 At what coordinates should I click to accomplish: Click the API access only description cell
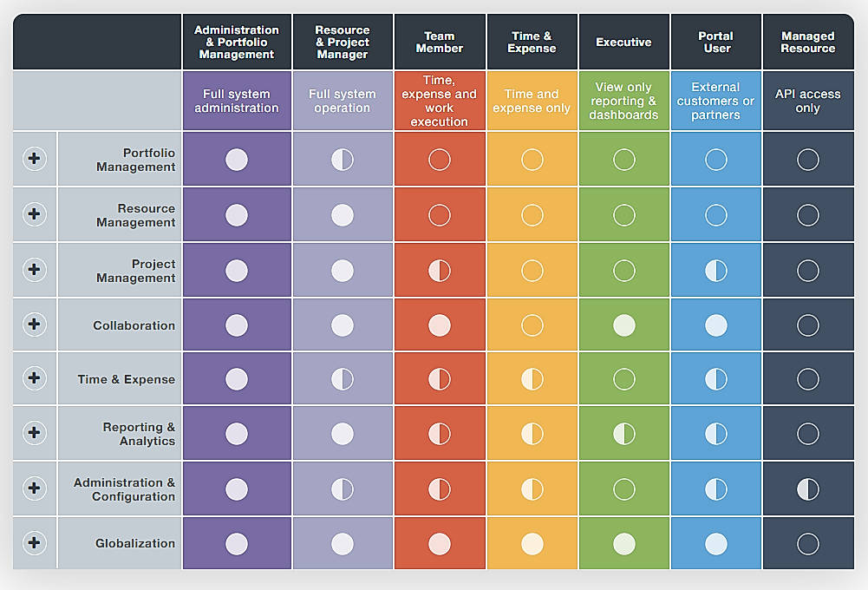[807, 101]
